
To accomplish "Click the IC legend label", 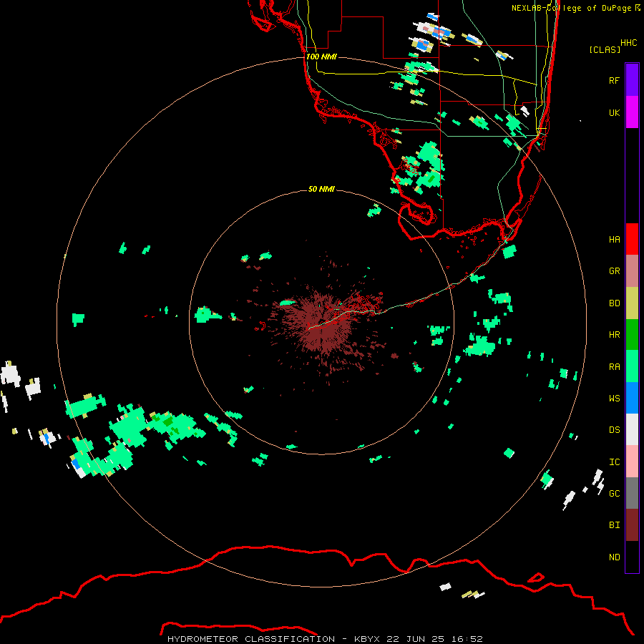I will 614,462.
